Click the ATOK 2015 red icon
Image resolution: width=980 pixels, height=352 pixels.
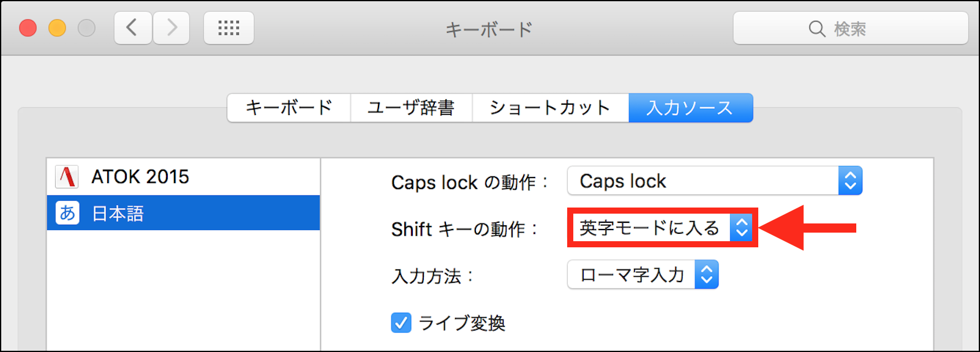67,177
